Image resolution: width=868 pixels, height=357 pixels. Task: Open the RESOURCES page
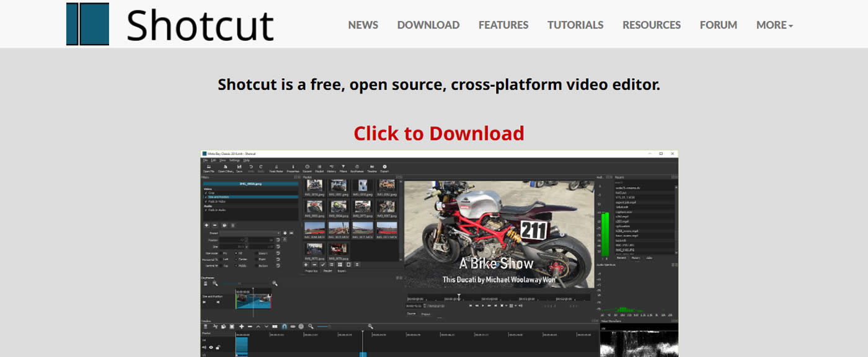coord(652,25)
